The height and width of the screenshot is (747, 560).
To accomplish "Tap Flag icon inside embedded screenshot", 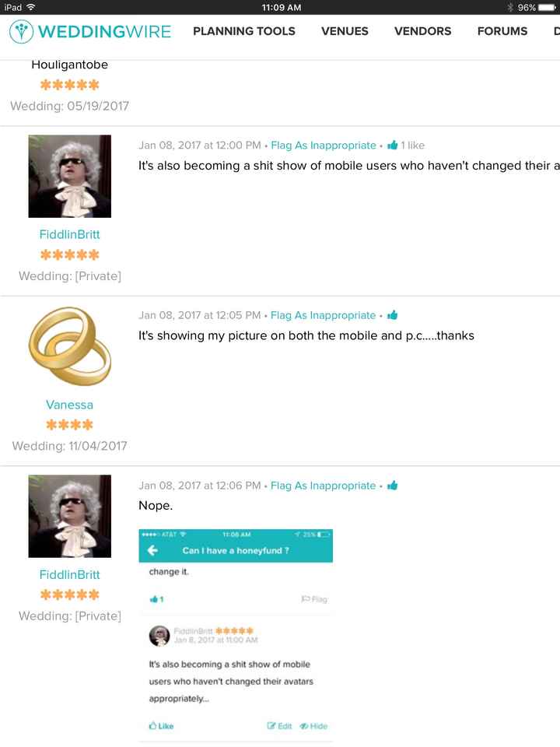I will (314, 599).
